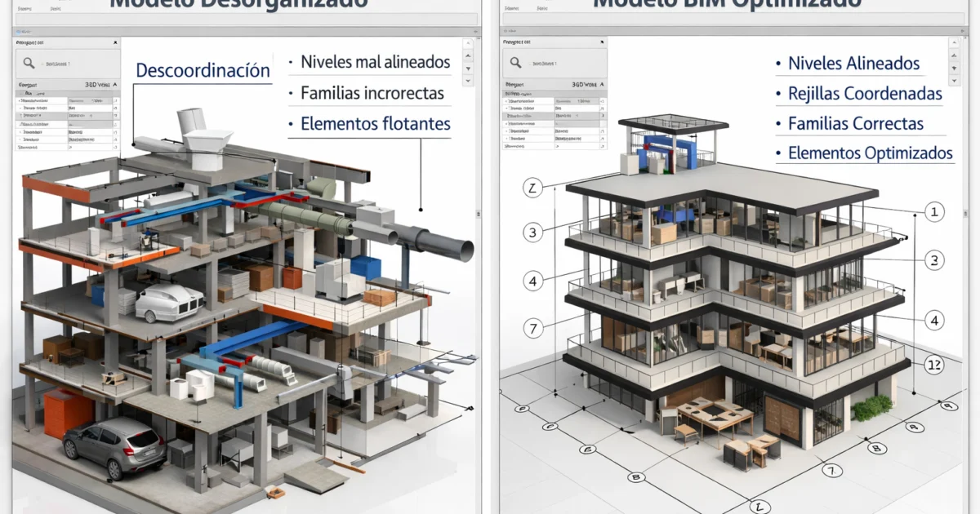The width and height of the screenshot is (980, 514).
Task: Click grid bubble 12 on the optimized model
Action: pos(933,365)
